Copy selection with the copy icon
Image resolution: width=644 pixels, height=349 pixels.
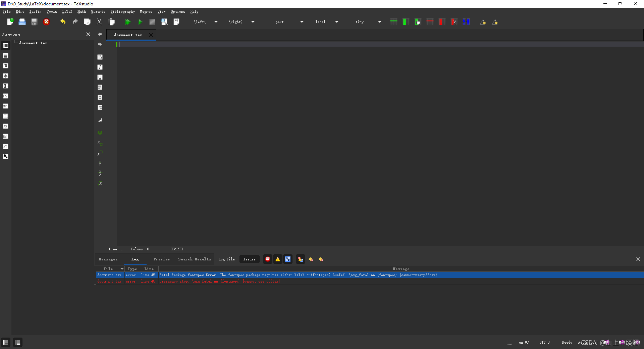(x=87, y=22)
